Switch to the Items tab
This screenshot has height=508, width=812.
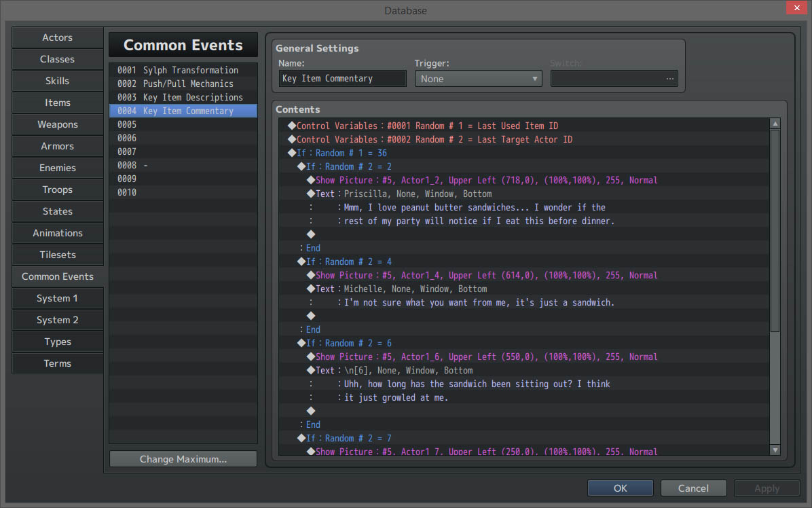point(58,103)
